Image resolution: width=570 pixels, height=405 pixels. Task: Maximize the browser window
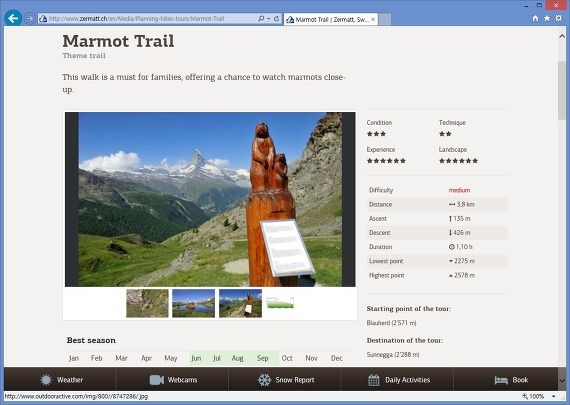pyautogui.click(x=539, y=5)
